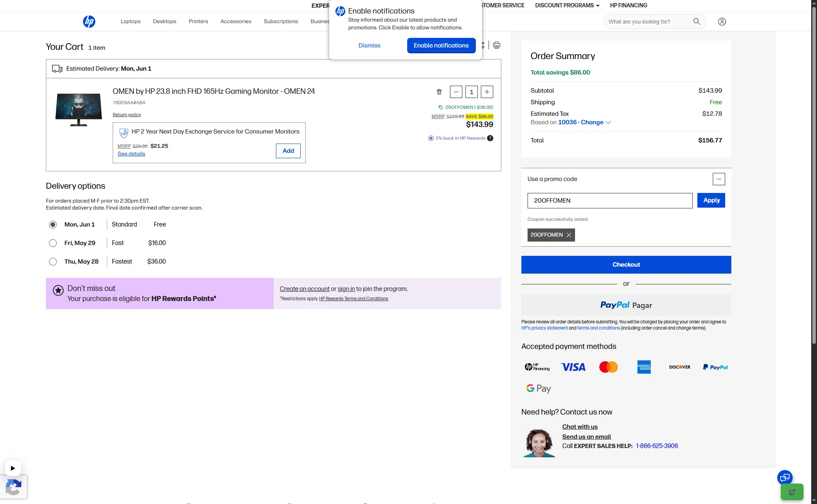Dismiss the notifications prompt
817x504 pixels.
369,46
